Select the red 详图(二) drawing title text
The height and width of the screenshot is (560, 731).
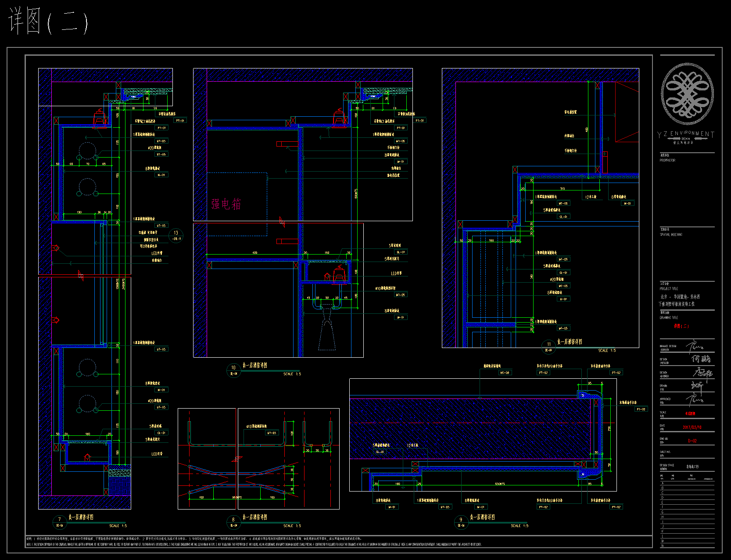pos(681,326)
